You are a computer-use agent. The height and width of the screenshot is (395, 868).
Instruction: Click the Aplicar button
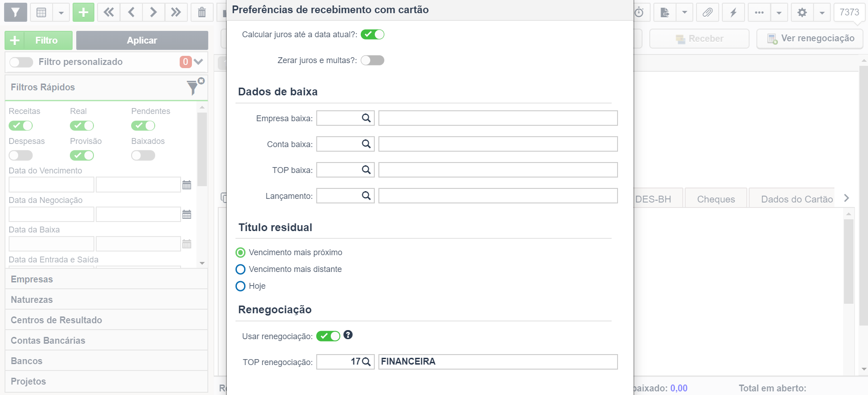142,40
